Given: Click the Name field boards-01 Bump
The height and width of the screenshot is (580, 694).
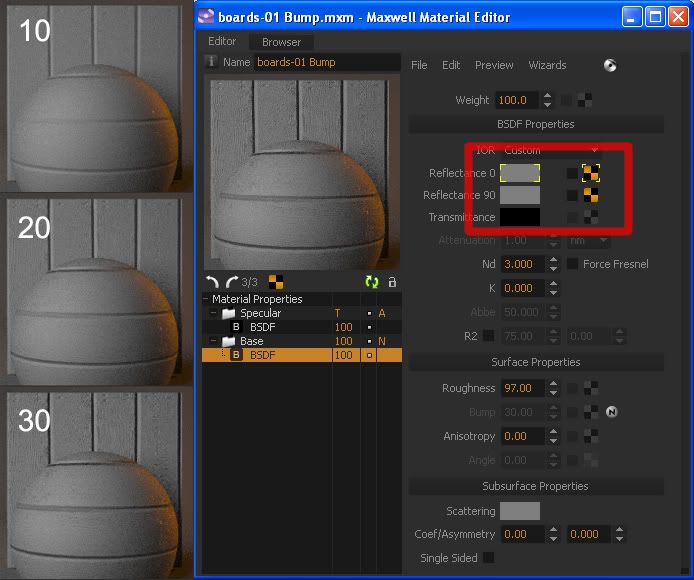Looking at the screenshot, I should click(328, 62).
